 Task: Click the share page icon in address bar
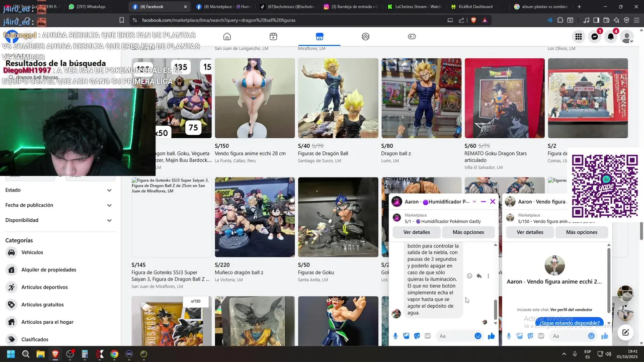(x=461, y=20)
